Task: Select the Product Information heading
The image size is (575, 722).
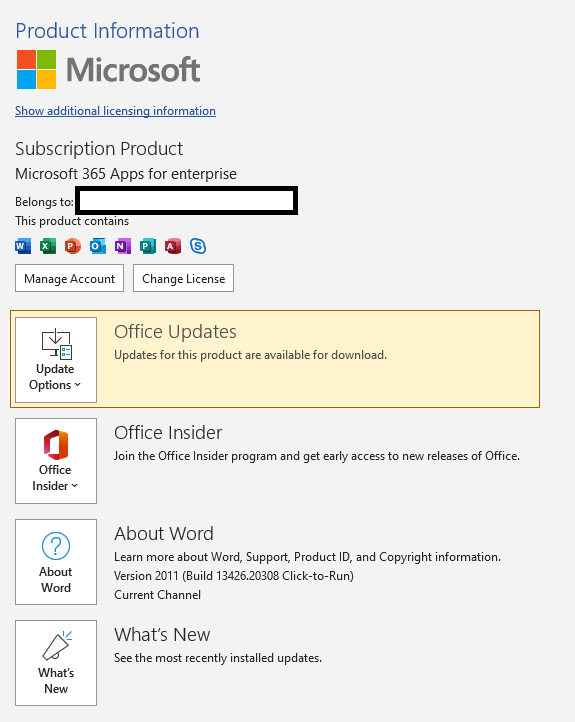Action: point(107,31)
